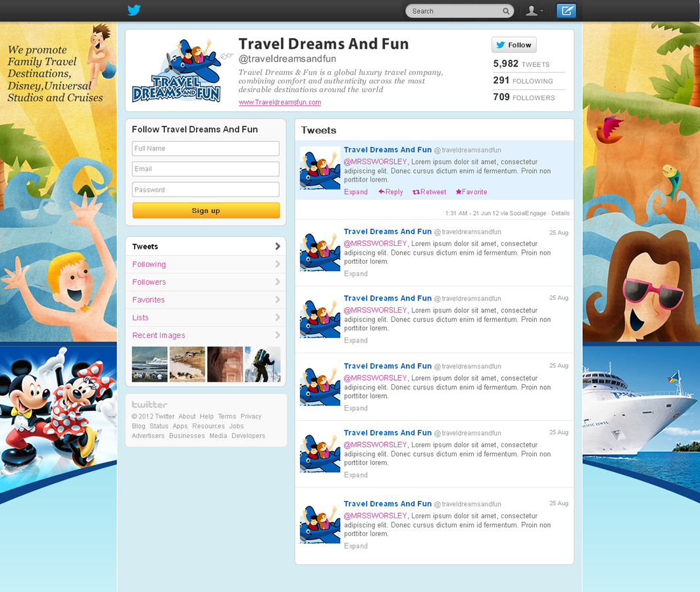The image size is (700, 592).
Task: Select the Lists sidebar item
Action: [x=206, y=318]
